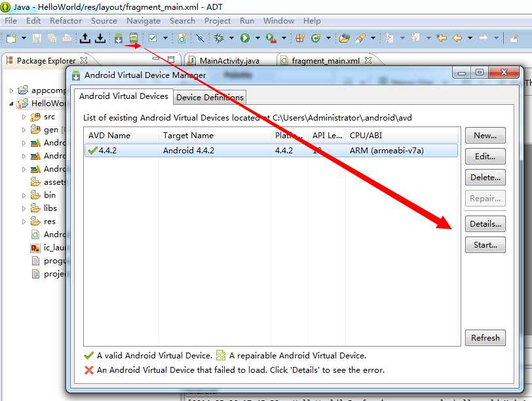Switch to the Device Definitions tab

point(210,98)
